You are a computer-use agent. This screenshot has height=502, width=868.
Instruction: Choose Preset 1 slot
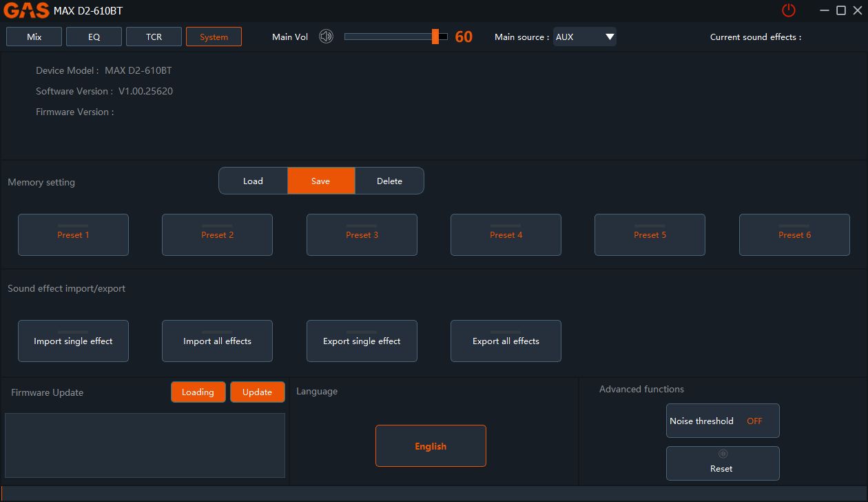click(73, 235)
